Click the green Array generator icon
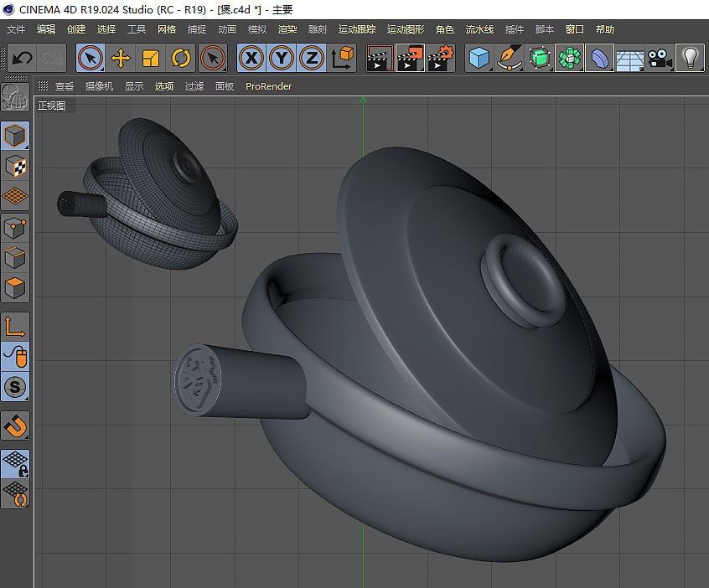This screenshot has height=588, width=709. [570, 58]
